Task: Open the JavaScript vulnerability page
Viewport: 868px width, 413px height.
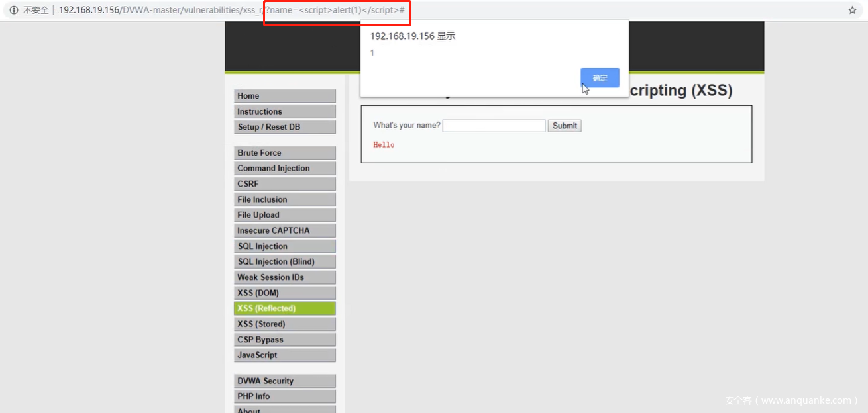Action: coord(285,355)
